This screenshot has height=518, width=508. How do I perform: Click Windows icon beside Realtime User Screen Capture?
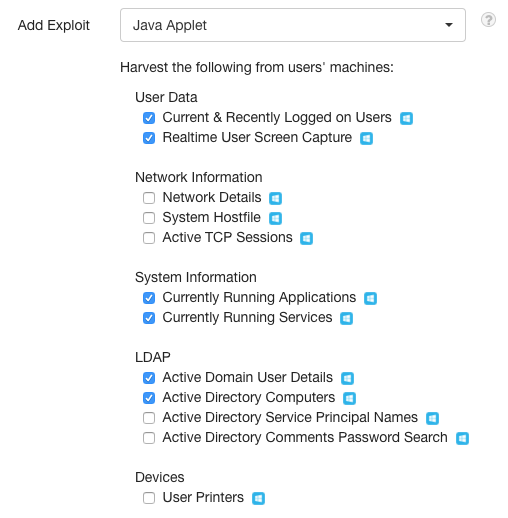(x=366, y=138)
